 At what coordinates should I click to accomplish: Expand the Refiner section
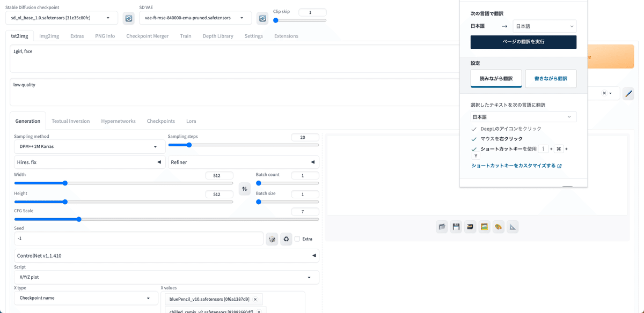coord(244,162)
